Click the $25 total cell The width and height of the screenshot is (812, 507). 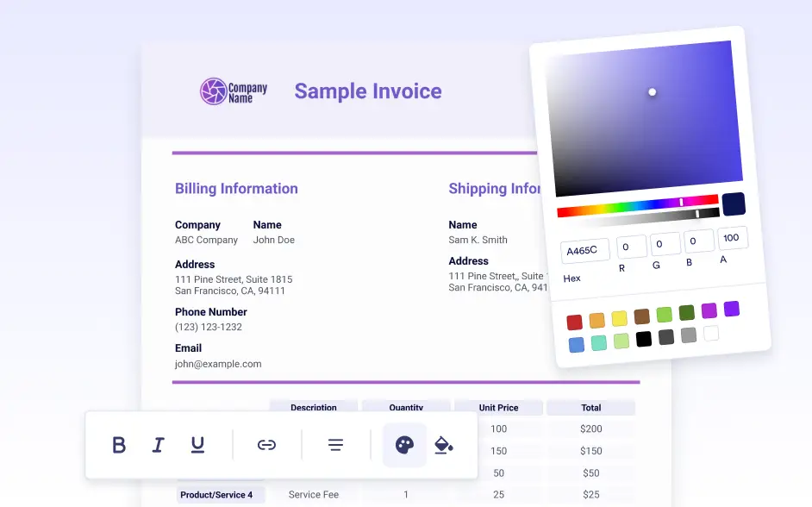coord(590,495)
